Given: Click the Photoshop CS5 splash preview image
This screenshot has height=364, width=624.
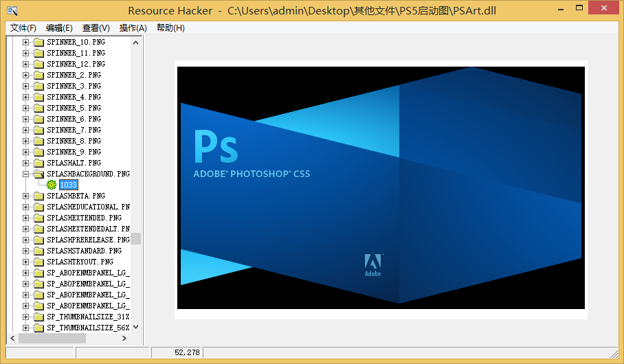Looking at the screenshot, I should point(381,187).
